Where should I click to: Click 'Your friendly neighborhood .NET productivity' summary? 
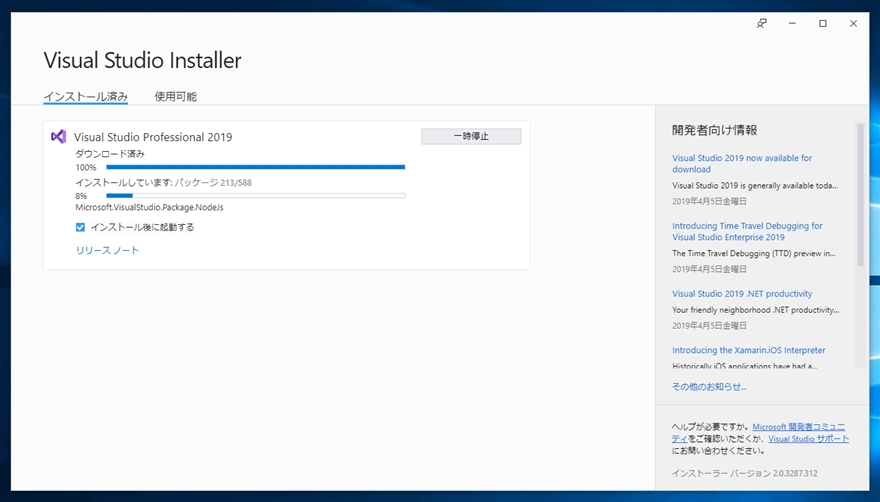click(x=755, y=309)
